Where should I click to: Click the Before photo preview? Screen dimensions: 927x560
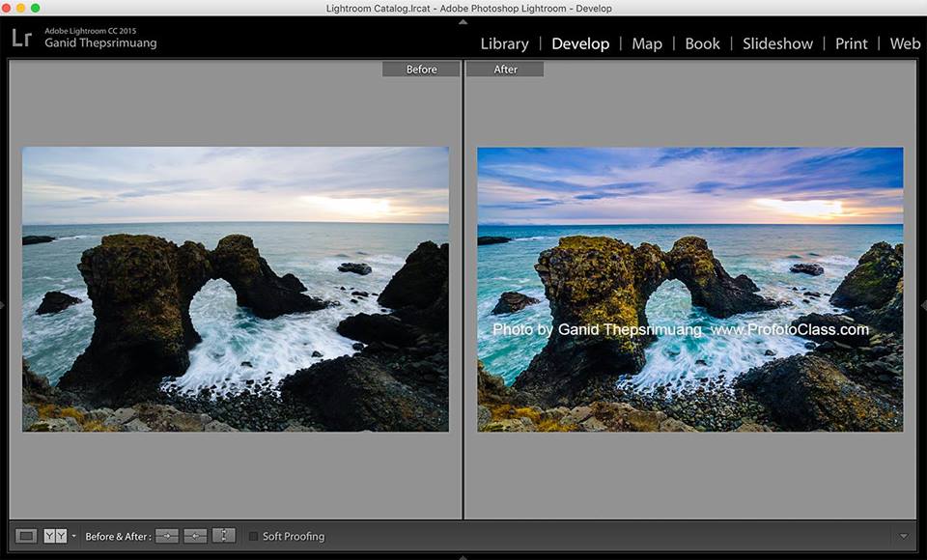235,289
